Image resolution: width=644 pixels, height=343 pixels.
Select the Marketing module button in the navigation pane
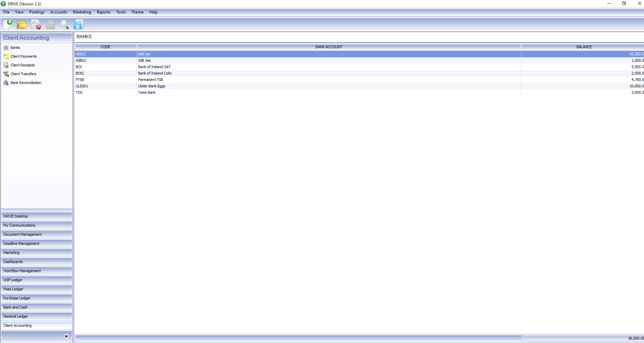click(x=36, y=253)
